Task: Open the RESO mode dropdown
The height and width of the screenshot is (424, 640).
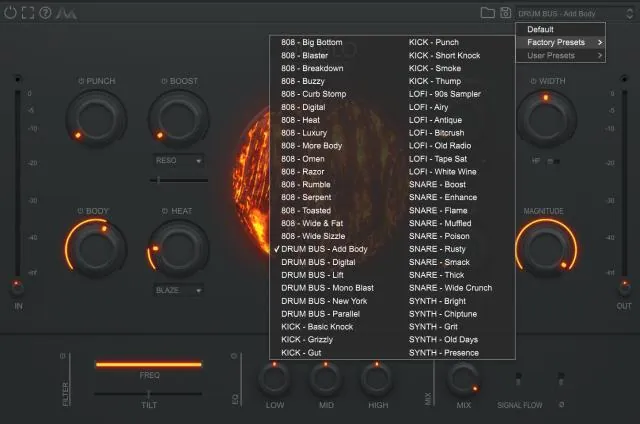Action: pyautogui.click(x=179, y=159)
